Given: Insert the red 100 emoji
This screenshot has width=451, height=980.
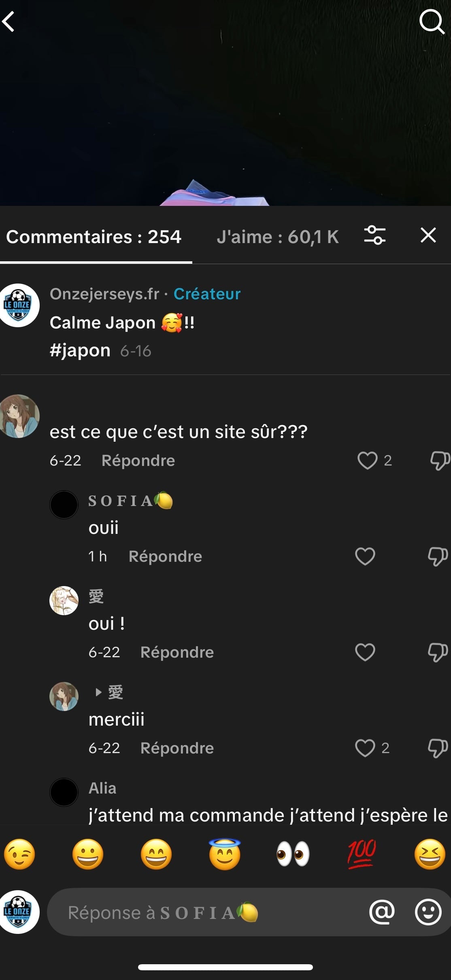Looking at the screenshot, I should tap(362, 854).
